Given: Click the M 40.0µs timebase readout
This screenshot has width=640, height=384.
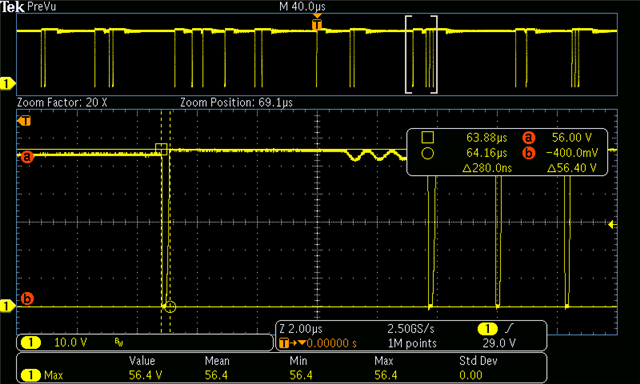Looking at the screenshot, I should tap(302, 7).
